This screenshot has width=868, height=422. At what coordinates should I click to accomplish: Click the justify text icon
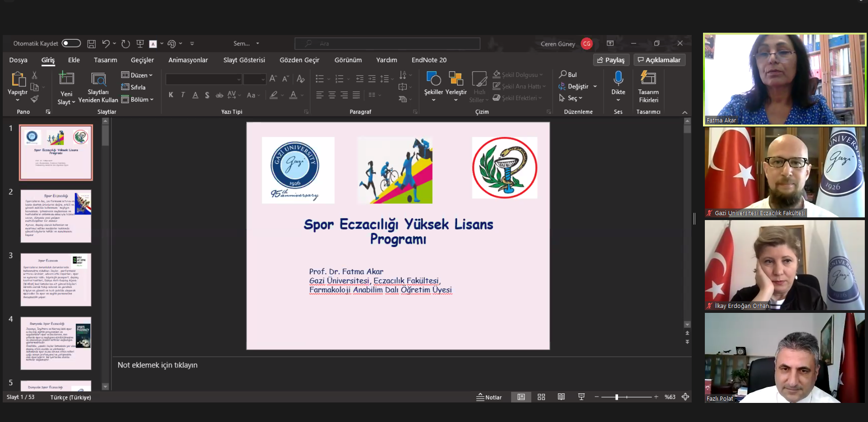pos(356,95)
